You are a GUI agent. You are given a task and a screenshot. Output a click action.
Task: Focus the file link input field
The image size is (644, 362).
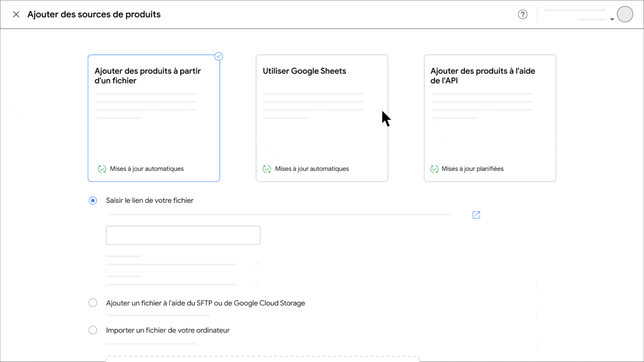coord(183,235)
